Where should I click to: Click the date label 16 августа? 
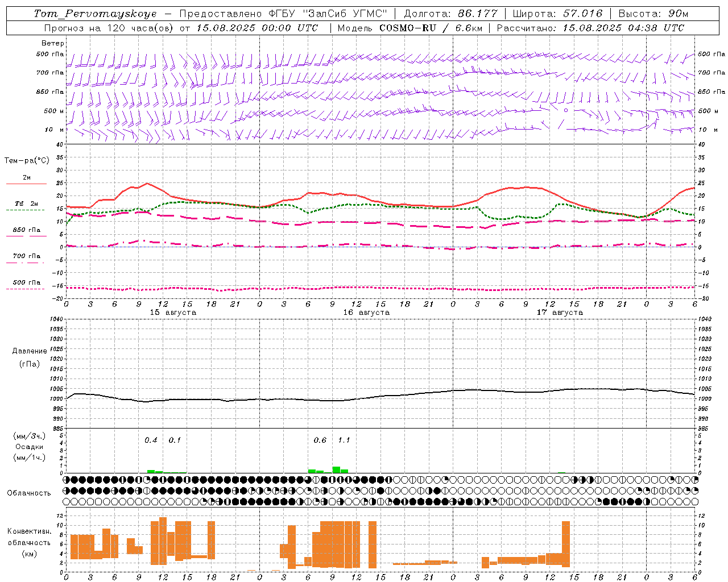pos(366,313)
